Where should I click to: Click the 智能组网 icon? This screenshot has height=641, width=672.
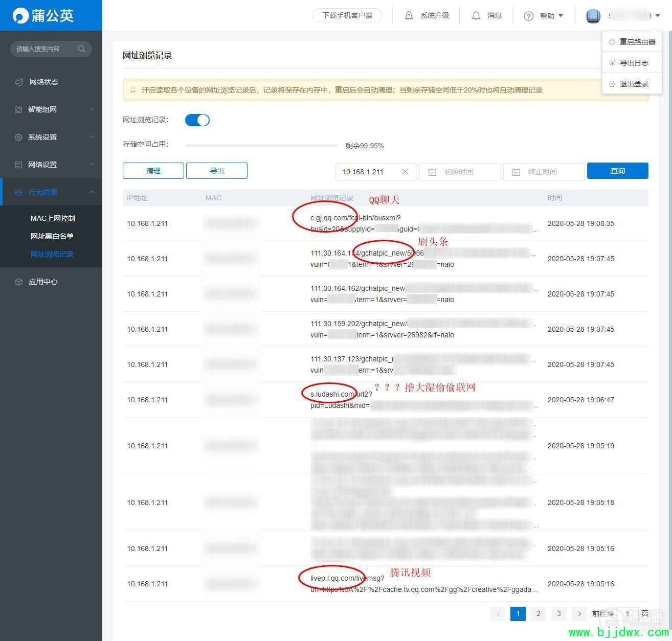click(19, 109)
